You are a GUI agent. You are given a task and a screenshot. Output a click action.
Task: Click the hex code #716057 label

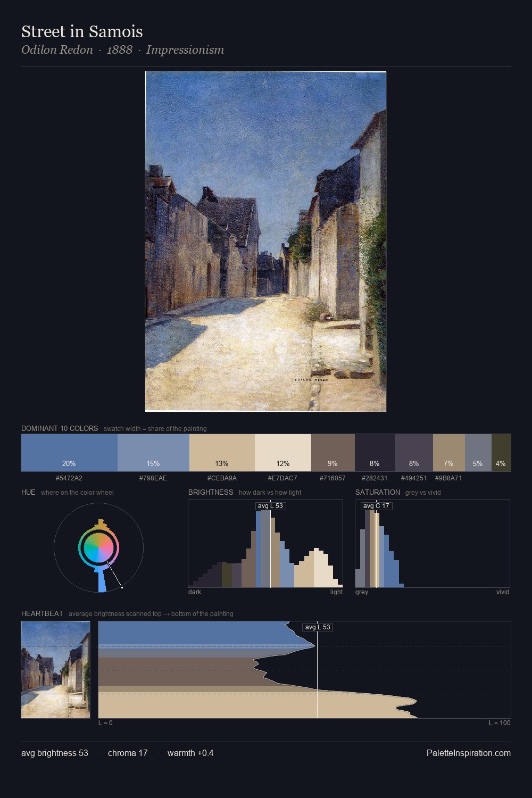[332, 478]
